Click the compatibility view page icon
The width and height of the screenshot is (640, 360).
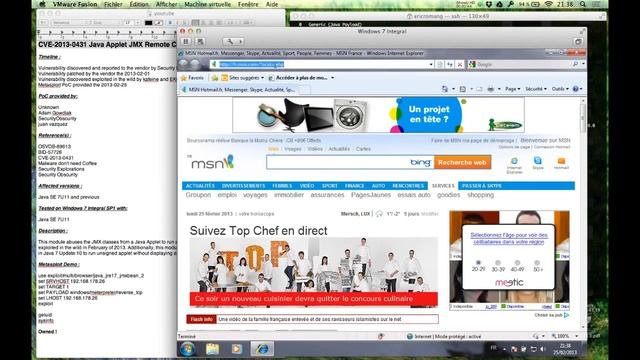(x=440, y=64)
